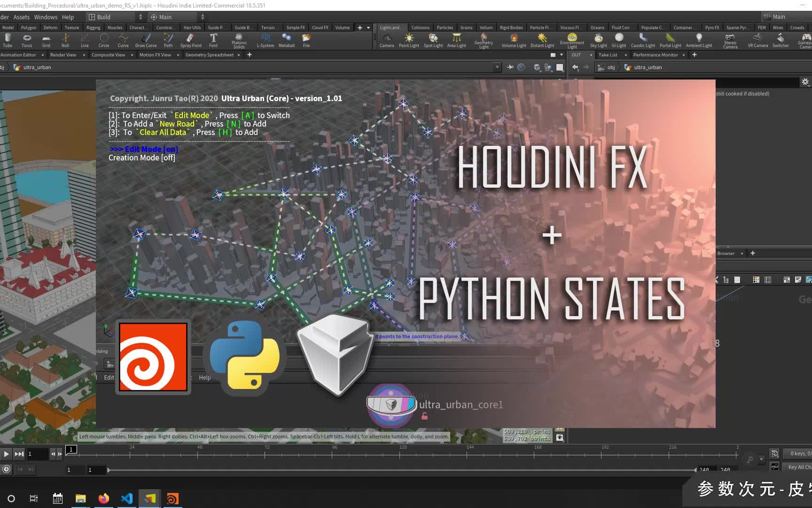The width and height of the screenshot is (812, 508).
Task: Select the Null shelf tool
Action: click(x=65, y=40)
